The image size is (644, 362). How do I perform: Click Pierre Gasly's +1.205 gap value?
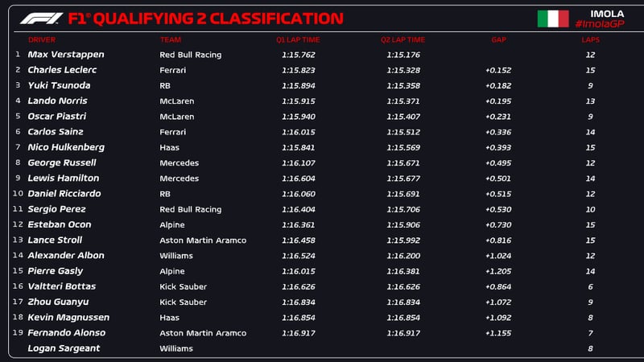pyautogui.click(x=498, y=271)
